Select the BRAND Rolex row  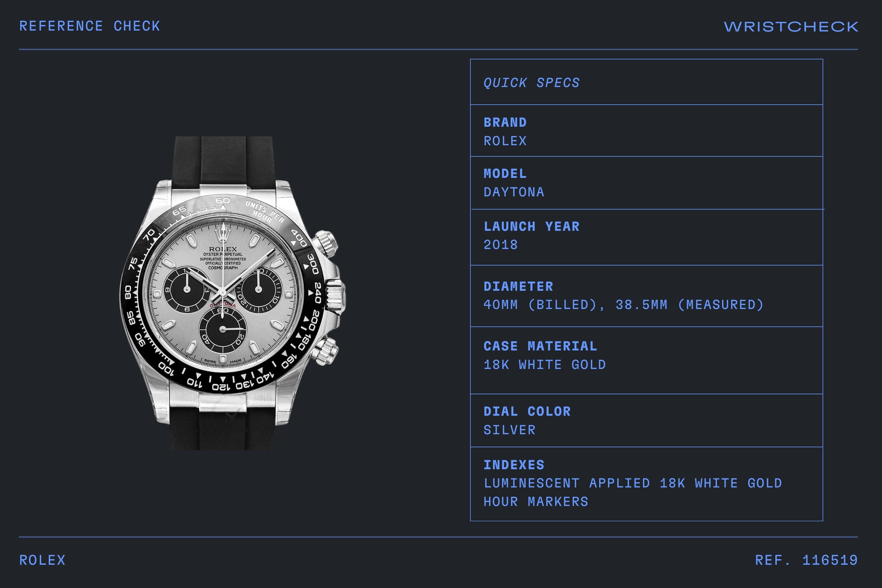(647, 131)
